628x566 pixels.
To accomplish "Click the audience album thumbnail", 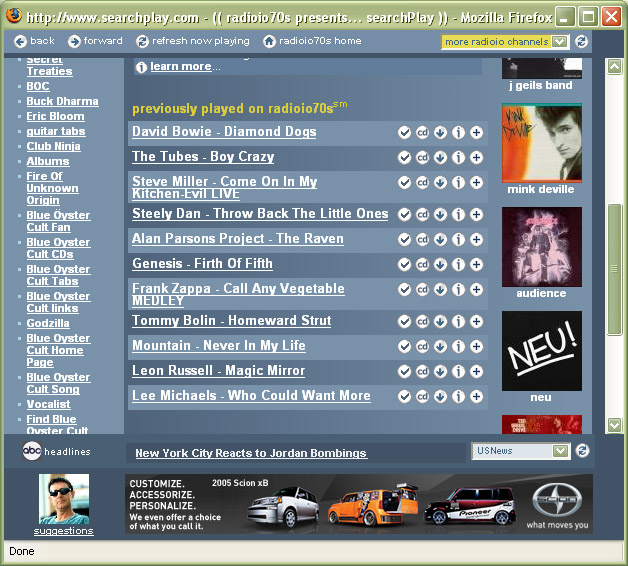I will [541, 247].
